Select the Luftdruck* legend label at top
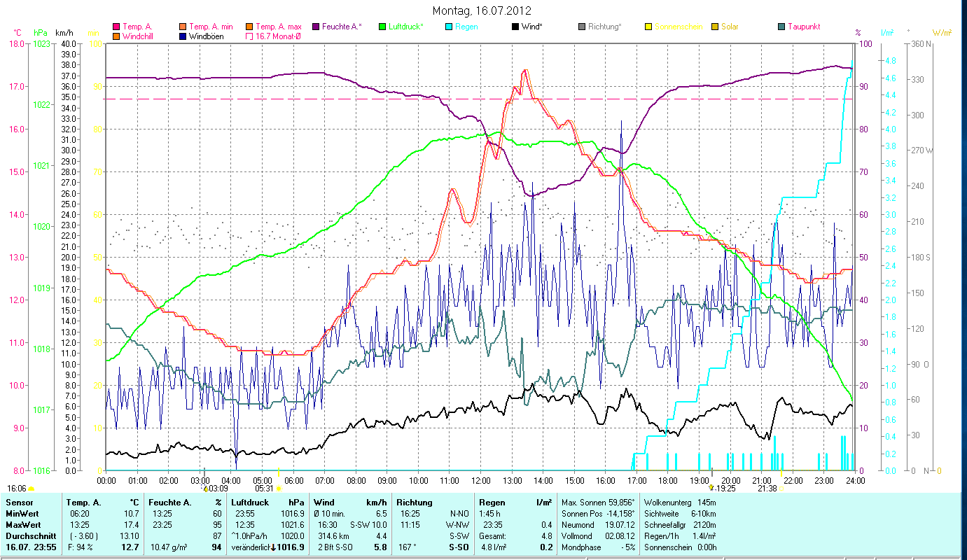 405,27
